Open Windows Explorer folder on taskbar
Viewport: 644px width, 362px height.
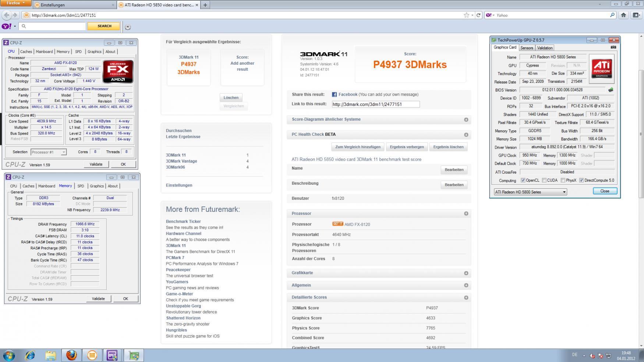[50, 355]
